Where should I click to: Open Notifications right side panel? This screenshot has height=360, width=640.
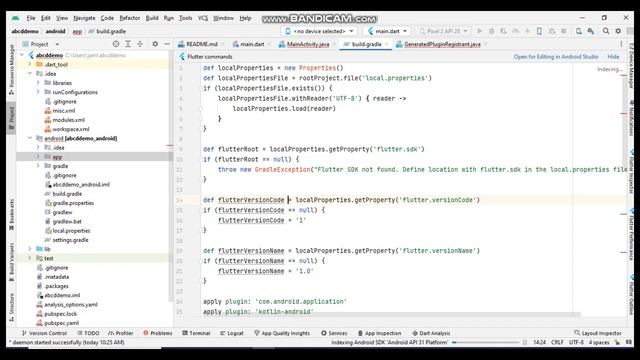[631, 118]
